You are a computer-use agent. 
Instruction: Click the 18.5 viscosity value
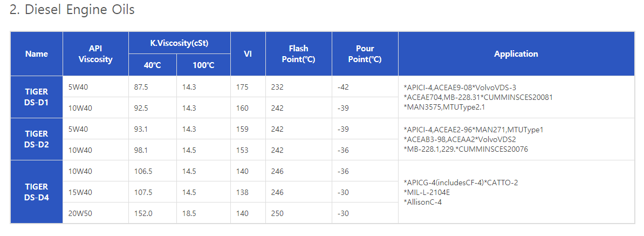[x=189, y=213]
